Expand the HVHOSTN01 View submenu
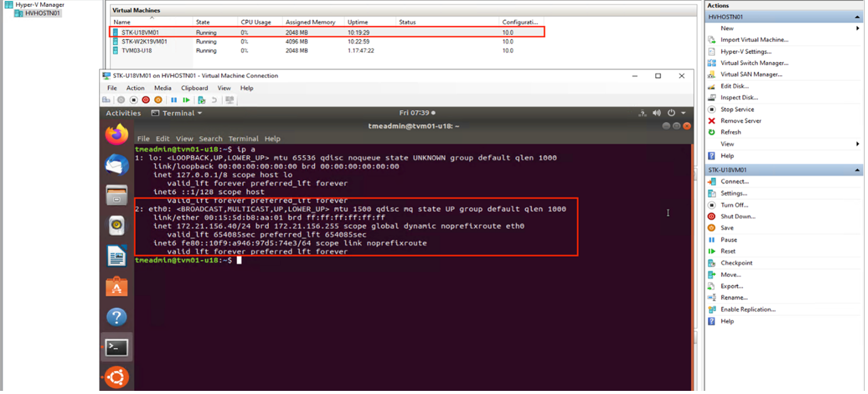This screenshot has height=394, width=868. (x=857, y=144)
